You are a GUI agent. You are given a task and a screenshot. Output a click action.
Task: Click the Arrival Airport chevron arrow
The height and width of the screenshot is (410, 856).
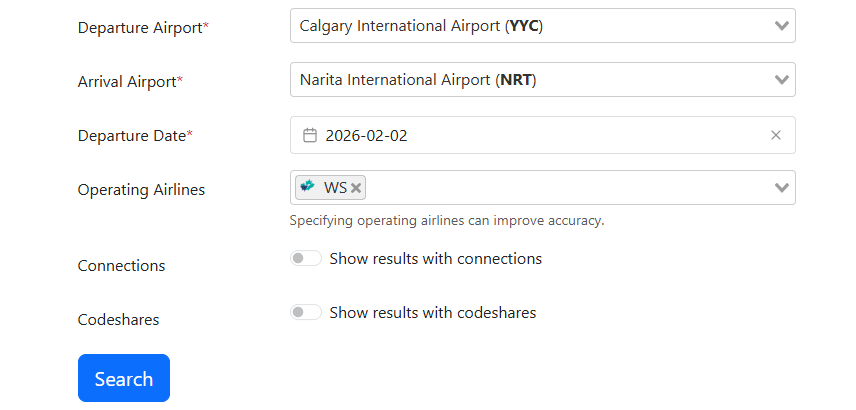(781, 80)
